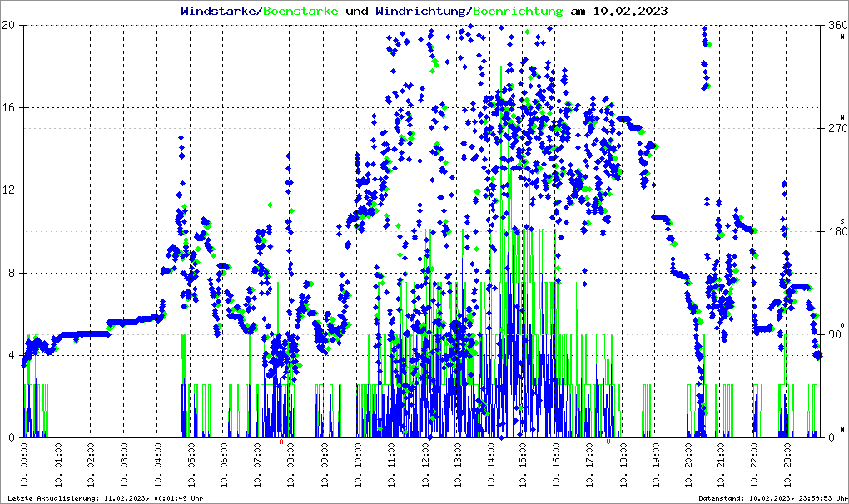This screenshot has width=849, height=504.
Task: Click the 00:00 time label on x-axis
Action: point(26,466)
